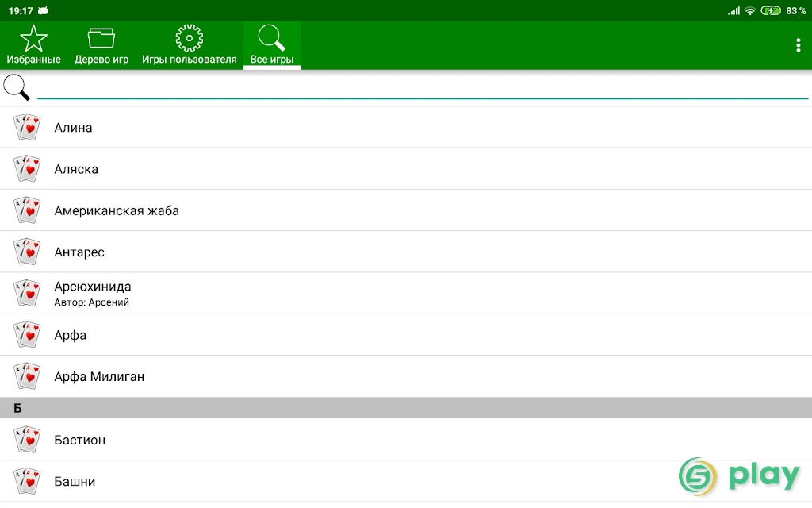The width and height of the screenshot is (812, 508).
Task: Open the Дерево игр folder tab
Action: click(101, 45)
